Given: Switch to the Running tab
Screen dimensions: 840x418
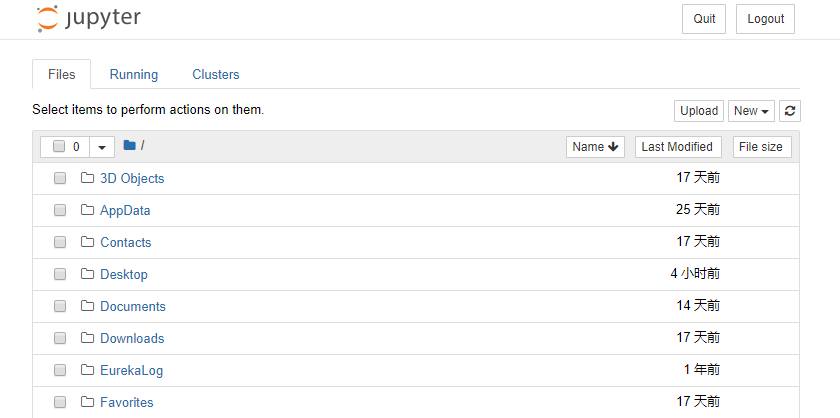Looking at the screenshot, I should pyautogui.click(x=134, y=74).
